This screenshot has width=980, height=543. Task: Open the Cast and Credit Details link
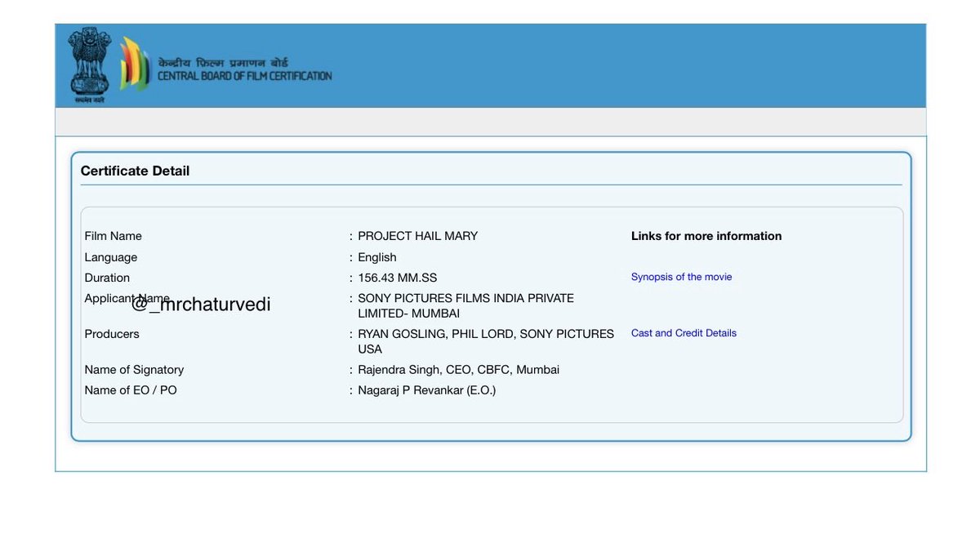pos(684,333)
